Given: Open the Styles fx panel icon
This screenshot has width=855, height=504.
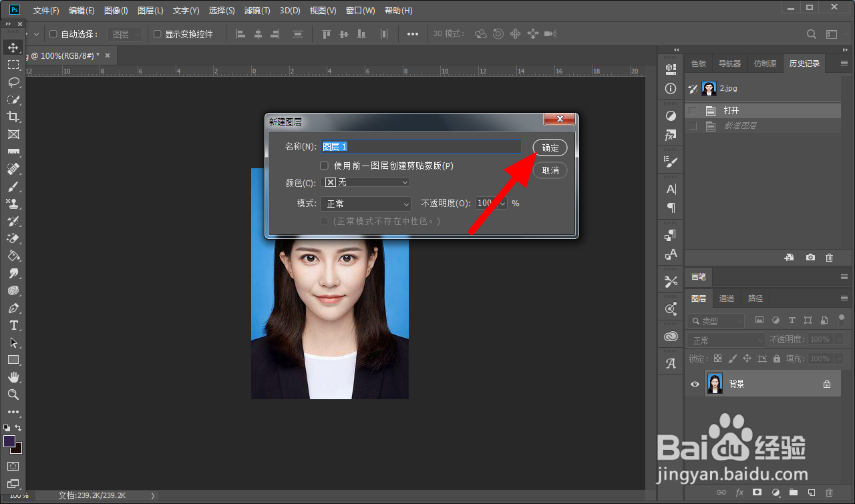Looking at the screenshot, I should 671,135.
